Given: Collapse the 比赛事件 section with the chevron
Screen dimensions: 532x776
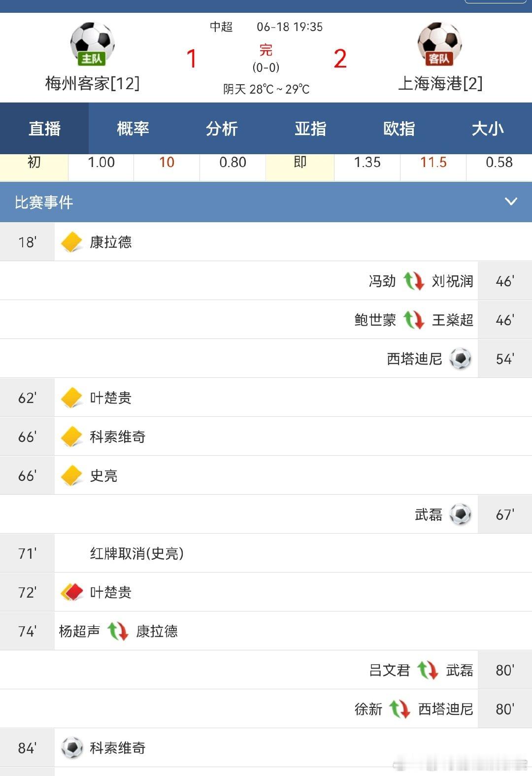Looking at the screenshot, I should click(511, 202).
